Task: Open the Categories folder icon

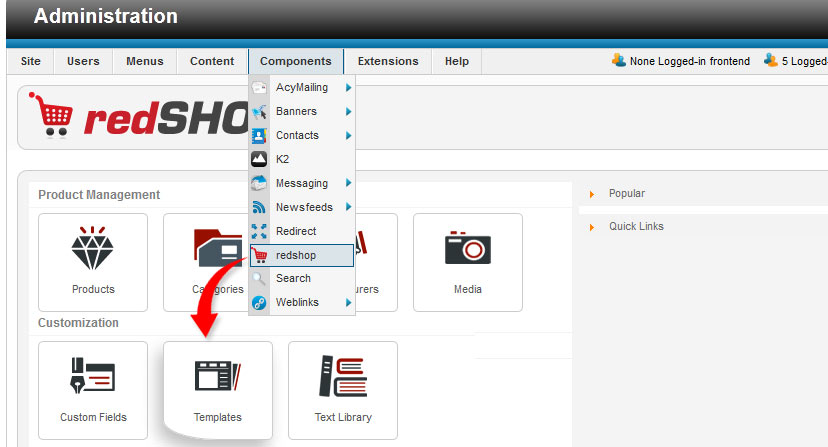Action: (218, 247)
